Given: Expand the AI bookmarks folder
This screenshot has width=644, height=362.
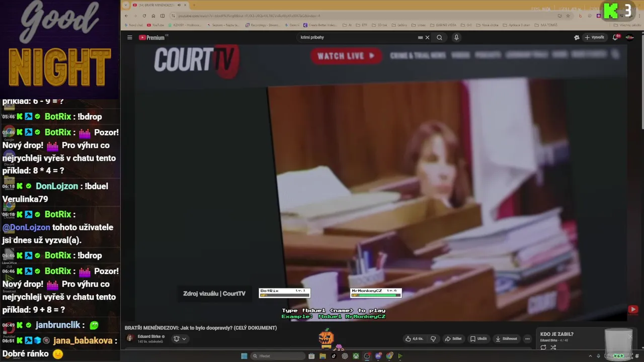Looking at the screenshot, I should click(347, 25).
